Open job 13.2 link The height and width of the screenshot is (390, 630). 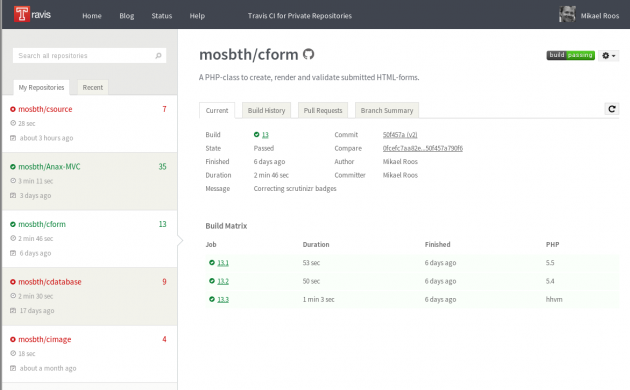point(223,281)
